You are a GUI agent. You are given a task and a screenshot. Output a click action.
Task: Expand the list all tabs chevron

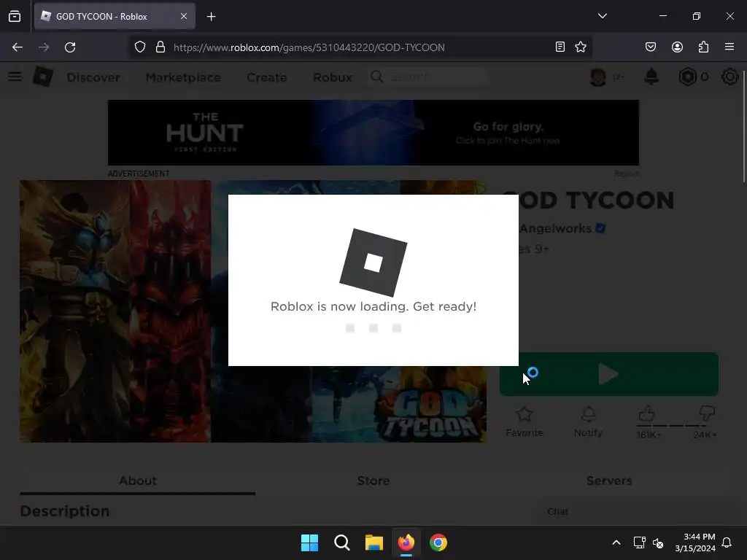[x=602, y=16]
